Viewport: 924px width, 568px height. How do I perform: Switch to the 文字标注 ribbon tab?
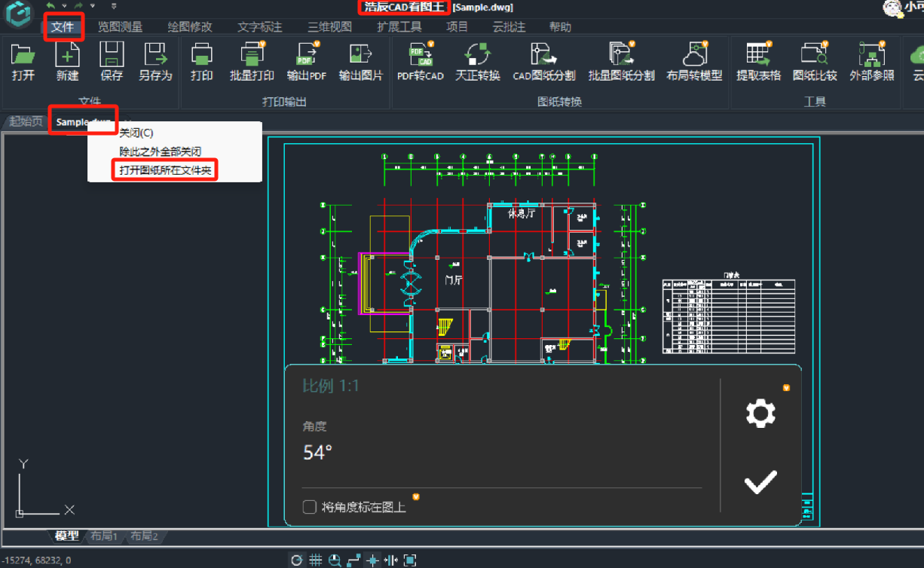260,27
